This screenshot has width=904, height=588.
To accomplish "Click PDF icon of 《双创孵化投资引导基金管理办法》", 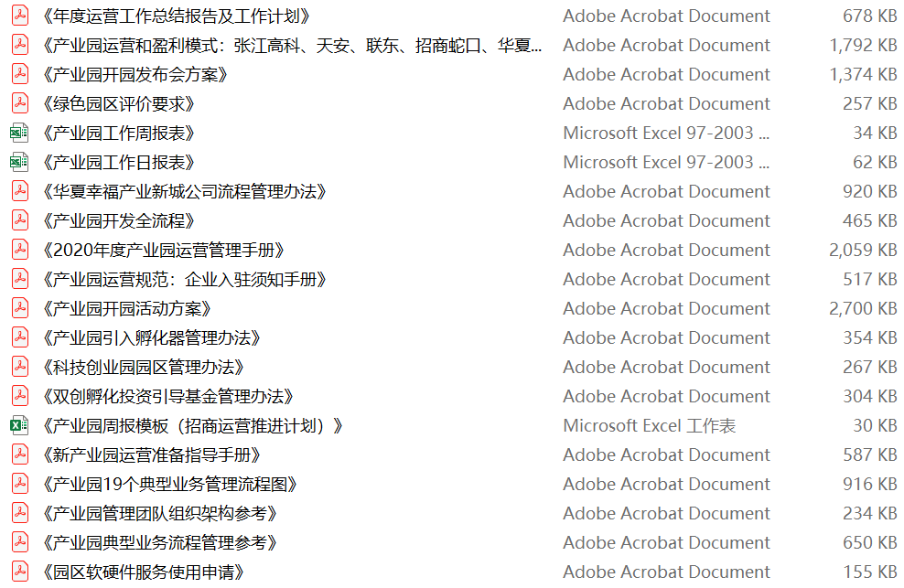I will click(x=20, y=397).
